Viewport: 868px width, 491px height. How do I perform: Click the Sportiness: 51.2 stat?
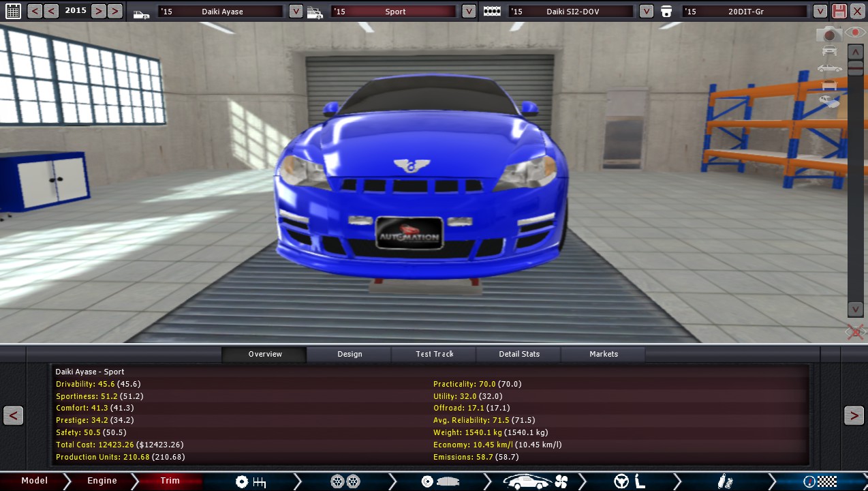point(99,396)
